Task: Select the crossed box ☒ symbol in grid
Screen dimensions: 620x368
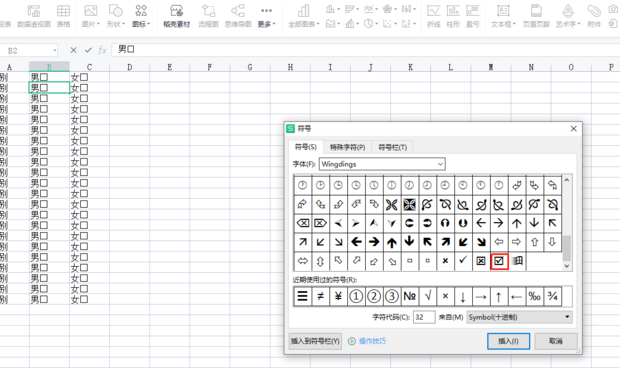Action: (x=481, y=261)
